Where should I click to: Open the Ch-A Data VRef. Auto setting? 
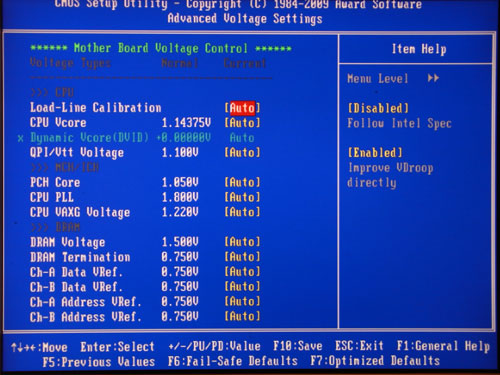click(x=242, y=272)
